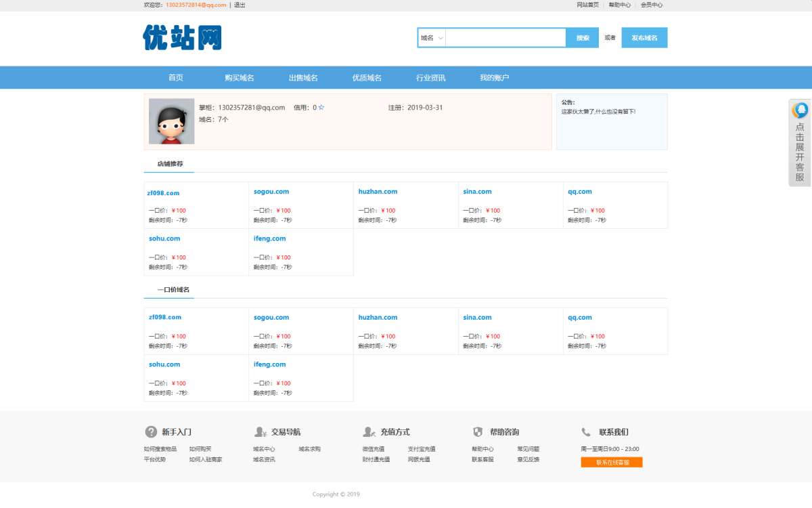812x508 pixels.
Task: Click the 发布域名 button
Action: click(644, 38)
